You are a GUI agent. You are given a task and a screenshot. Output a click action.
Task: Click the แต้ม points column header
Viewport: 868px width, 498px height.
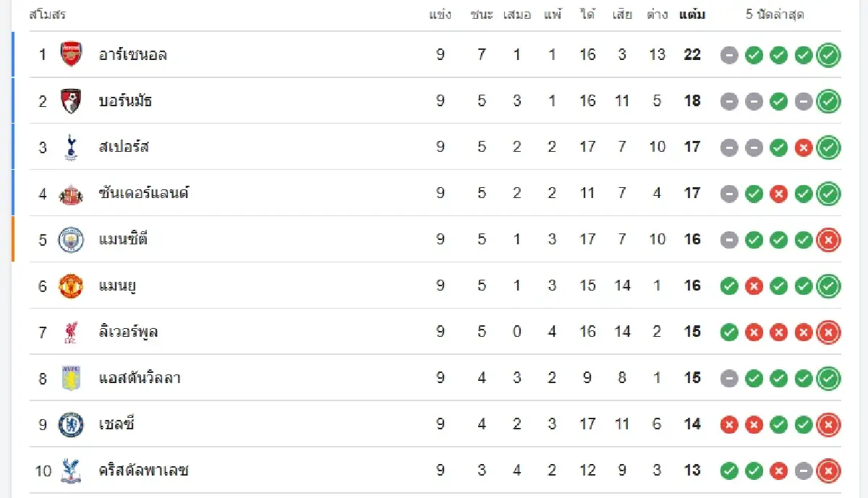coord(692,14)
